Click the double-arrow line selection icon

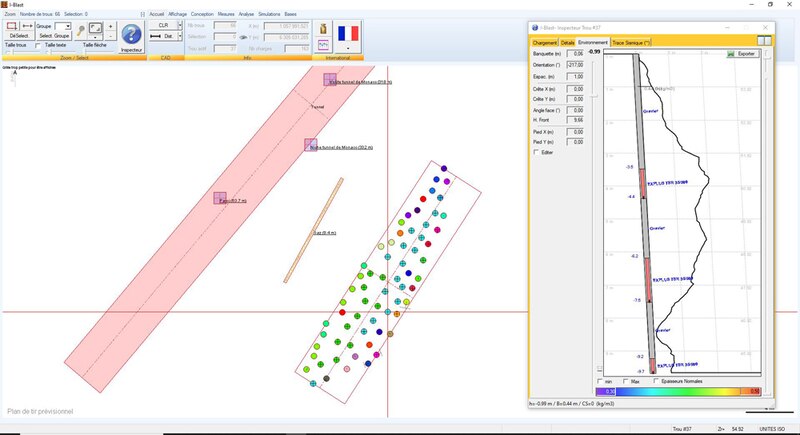27,26
